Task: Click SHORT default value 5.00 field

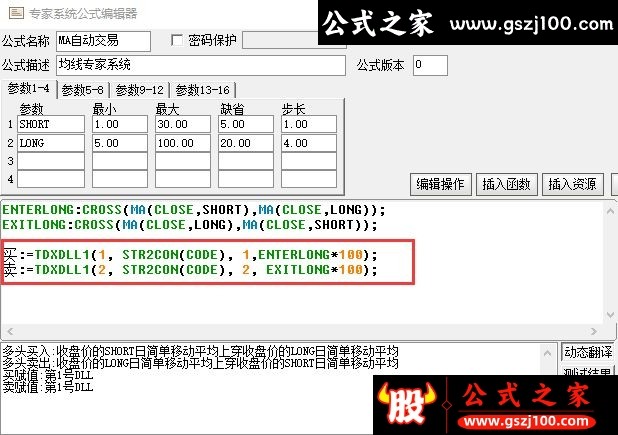Action: 246,124
